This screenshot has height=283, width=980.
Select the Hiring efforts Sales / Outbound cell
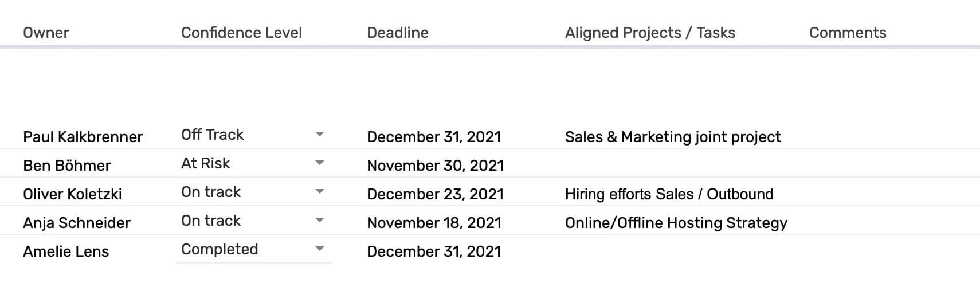point(669,194)
